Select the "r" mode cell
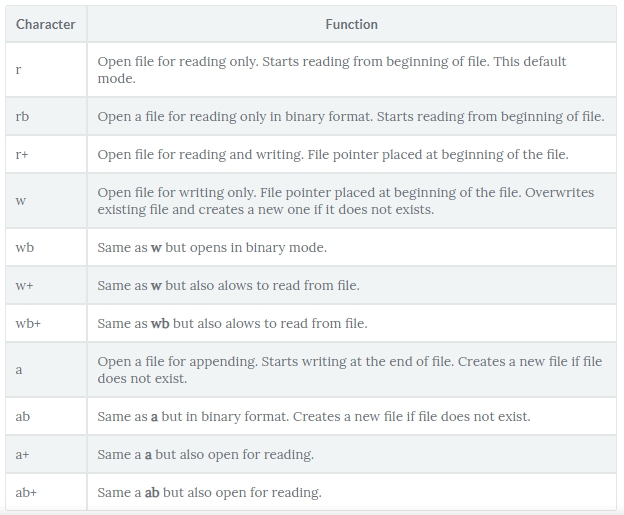Image resolution: width=624 pixels, height=515 pixels. click(x=19, y=70)
